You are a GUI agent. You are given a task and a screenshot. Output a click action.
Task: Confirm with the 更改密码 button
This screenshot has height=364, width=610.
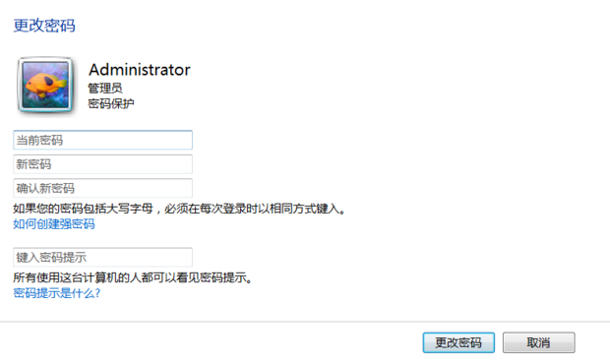pyautogui.click(x=458, y=342)
